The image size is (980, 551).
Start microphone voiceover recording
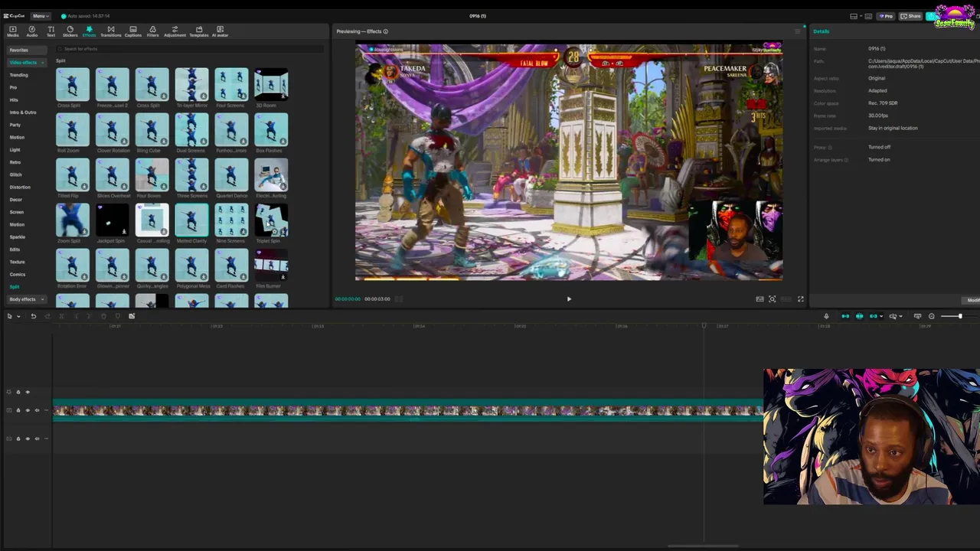click(x=826, y=316)
